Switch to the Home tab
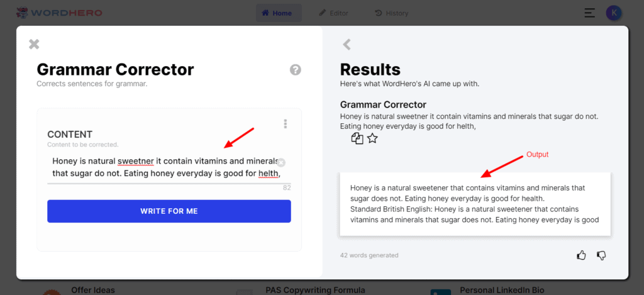The width and height of the screenshot is (644, 295). [279, 13]
